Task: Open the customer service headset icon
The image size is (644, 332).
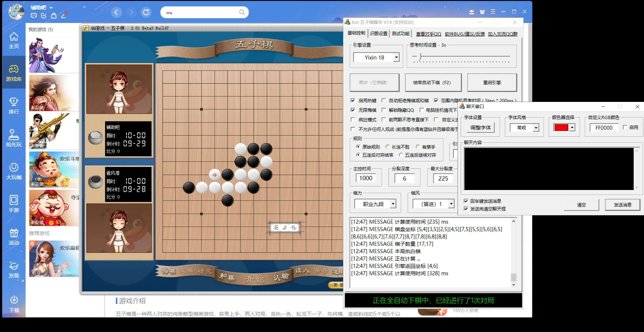Action: (x=472, y=12)
